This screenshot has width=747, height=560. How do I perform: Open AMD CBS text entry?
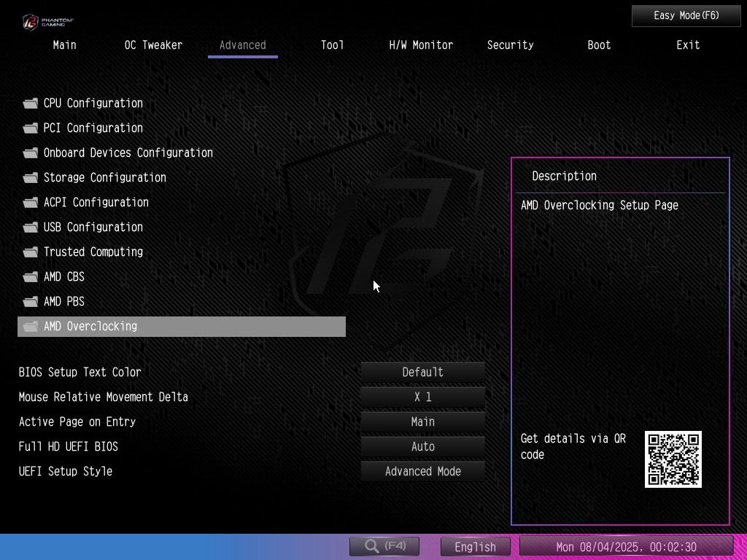point(64,276)
